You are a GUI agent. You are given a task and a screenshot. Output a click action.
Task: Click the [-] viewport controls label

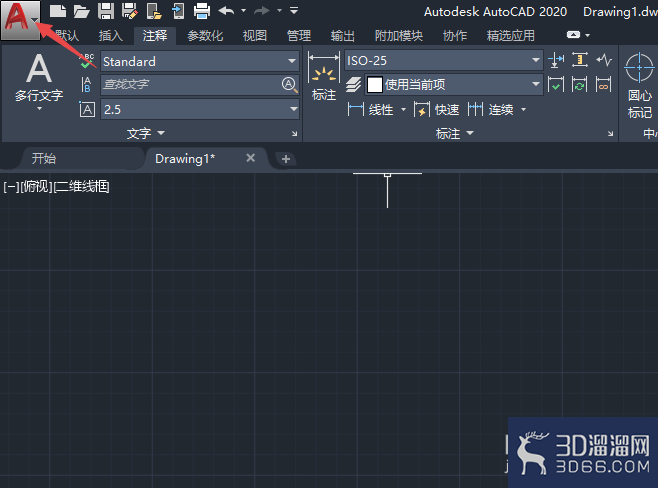coord(11,187)
